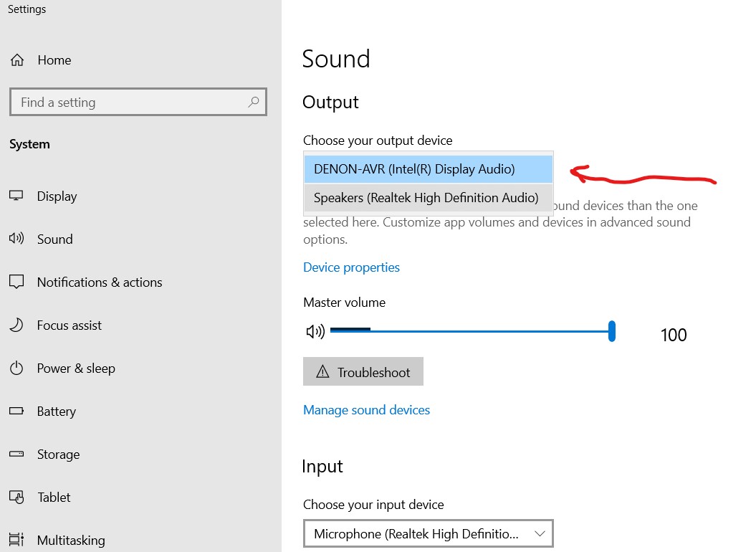
Task: Click search magnifier in Find a setting
Action: [x=254, y=102]
